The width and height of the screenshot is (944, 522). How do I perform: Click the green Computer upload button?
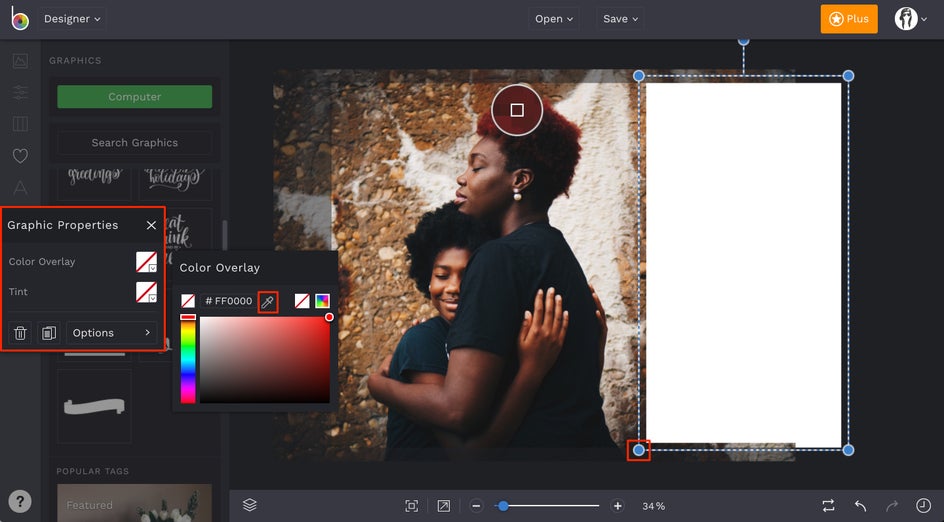pyautogui.click(x=134, y=96)
